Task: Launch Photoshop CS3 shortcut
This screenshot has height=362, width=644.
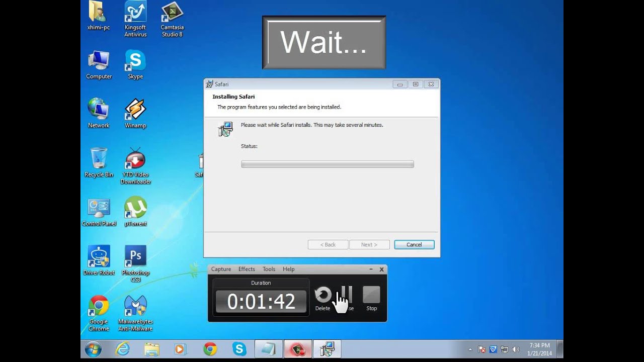Action: point(135,264)
